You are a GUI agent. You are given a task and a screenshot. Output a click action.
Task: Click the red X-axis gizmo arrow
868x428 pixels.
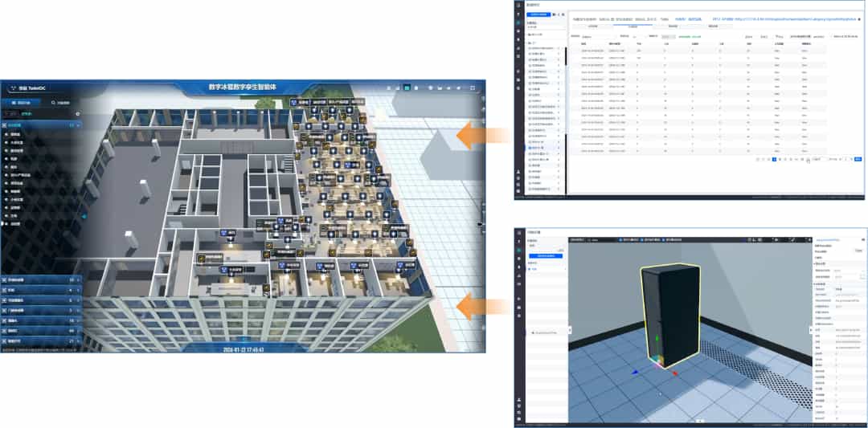(x=674, y=373)
